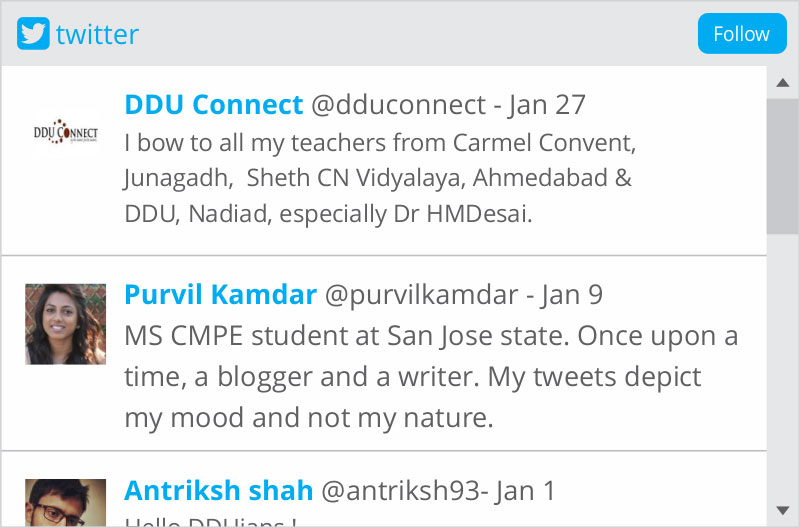800x528 pixels.
Task: Click the @purvilkamdar handle
Action: pyautogui.click(x=422, y=295)
